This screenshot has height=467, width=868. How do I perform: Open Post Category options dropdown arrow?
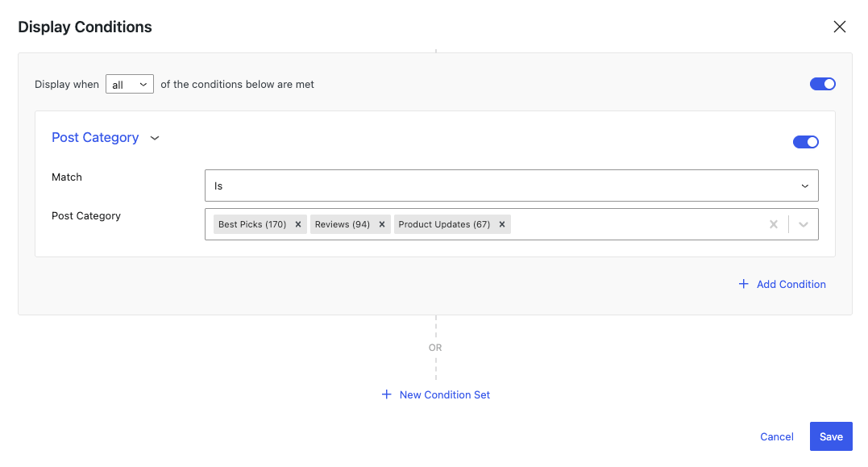tap(804, 224)
